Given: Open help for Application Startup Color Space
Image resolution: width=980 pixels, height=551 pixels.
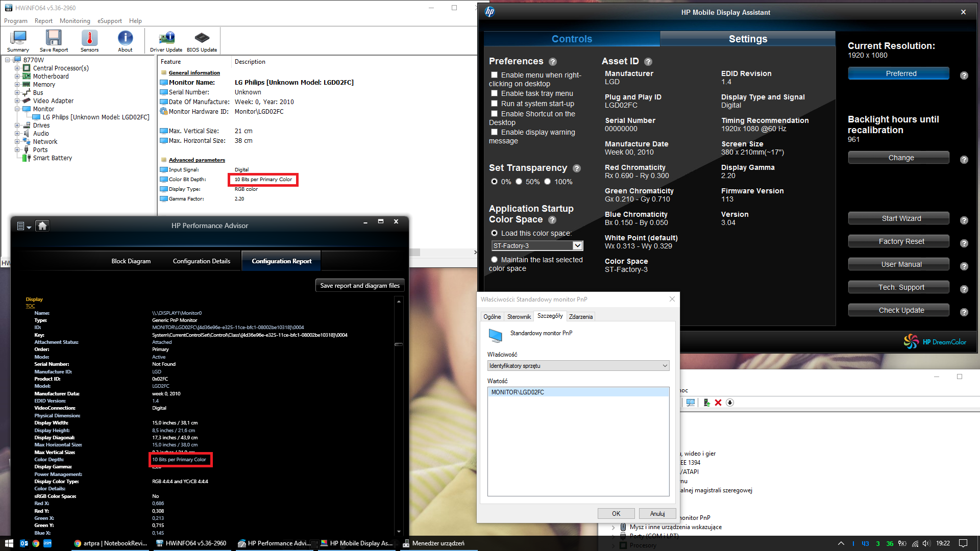Looking at the screenshot, I should [x=552, y=220].
